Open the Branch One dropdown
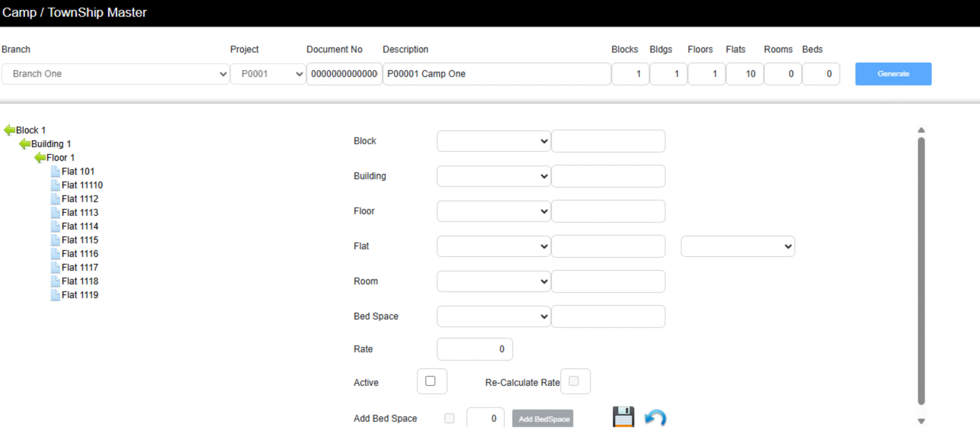 (115, 74)
